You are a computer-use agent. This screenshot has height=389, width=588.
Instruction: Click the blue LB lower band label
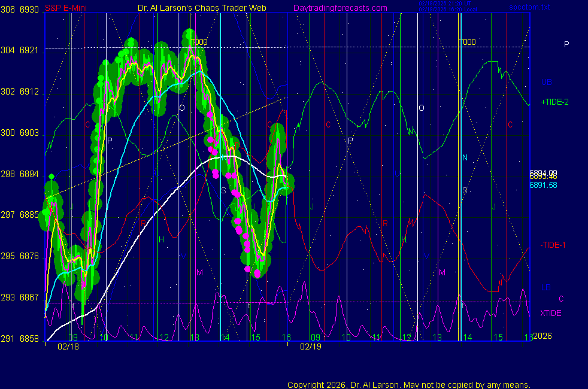pyautogui.click(x=546, y=288)
